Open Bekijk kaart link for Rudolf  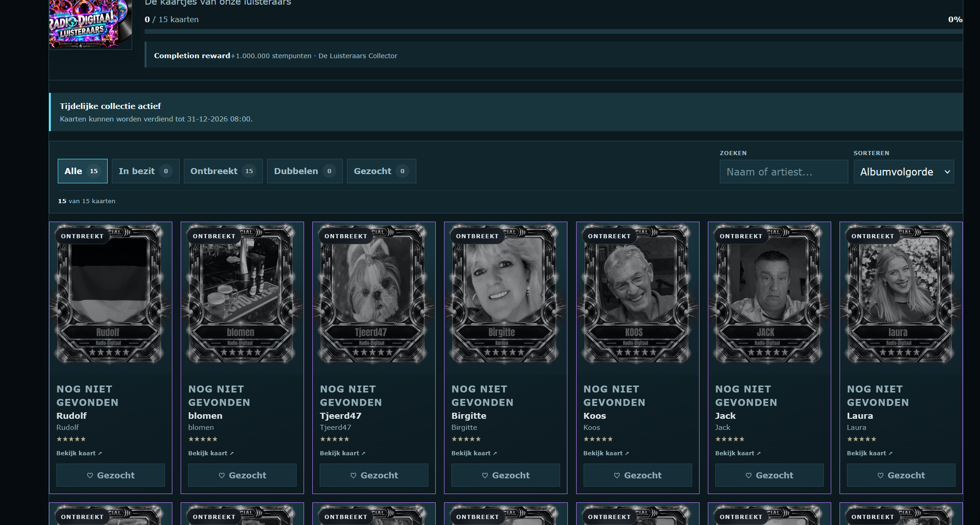coord(79,453)
